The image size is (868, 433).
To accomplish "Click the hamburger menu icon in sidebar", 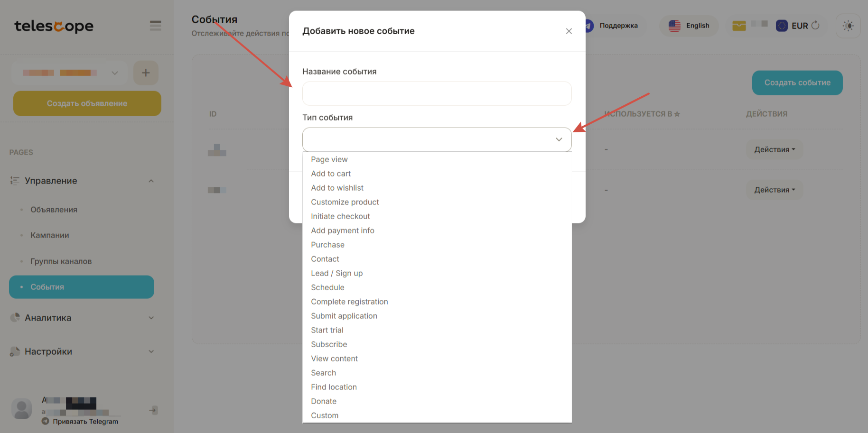I will click(155, 26).
